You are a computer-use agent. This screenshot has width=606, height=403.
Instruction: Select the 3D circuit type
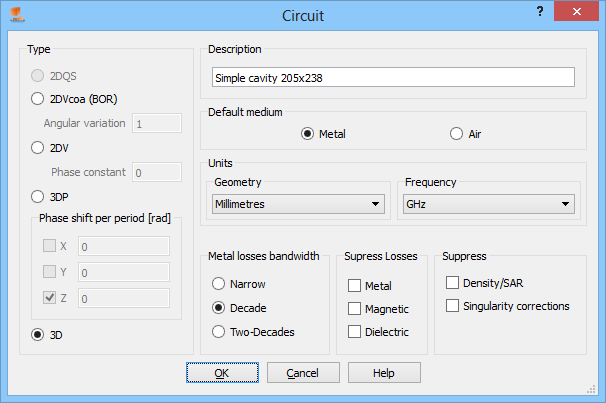[38, 335]
